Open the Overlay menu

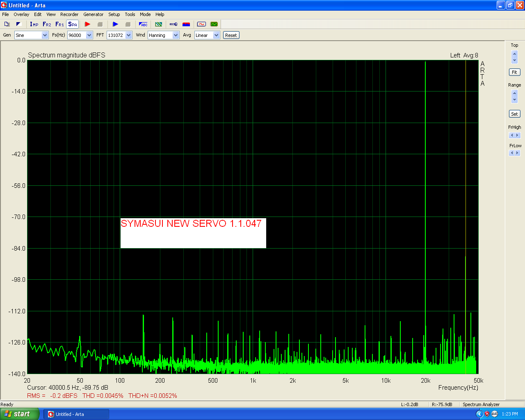click(21, 14)
